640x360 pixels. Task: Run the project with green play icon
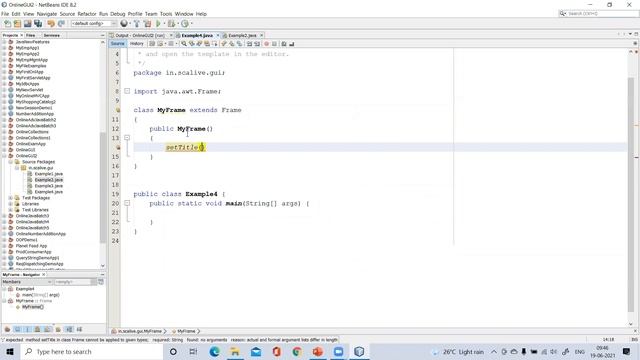[158, 24]
